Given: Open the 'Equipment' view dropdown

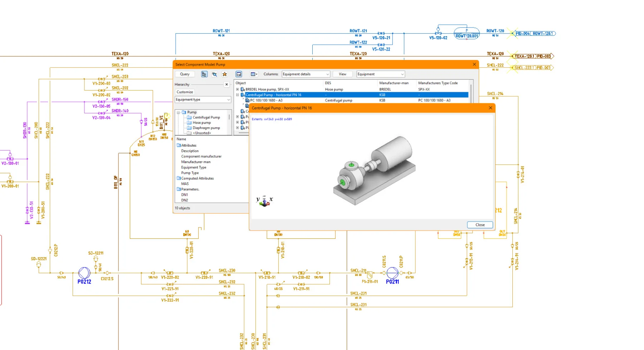Looking at the screenshot, I should click(380, 74).
